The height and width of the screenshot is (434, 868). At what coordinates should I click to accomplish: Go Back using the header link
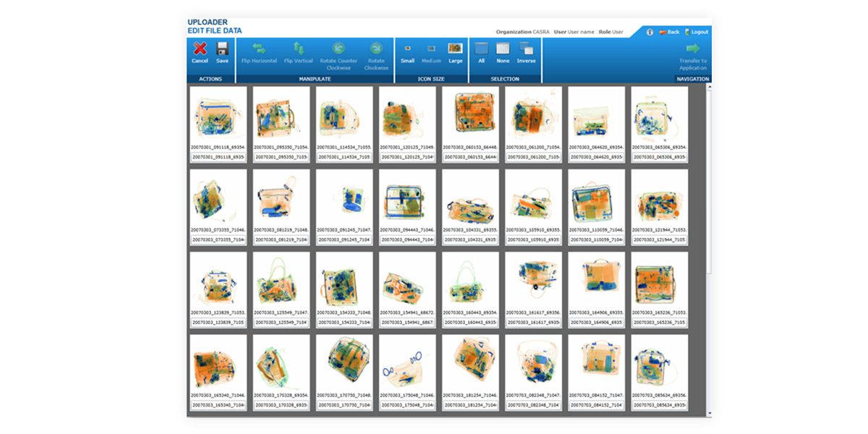[x=669, y=32]
